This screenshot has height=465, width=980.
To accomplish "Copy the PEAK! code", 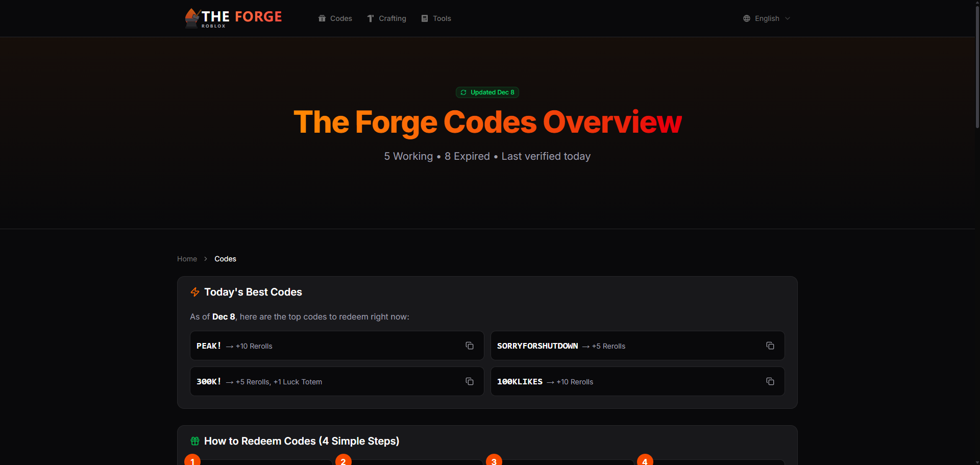I will tap(469, 346).
